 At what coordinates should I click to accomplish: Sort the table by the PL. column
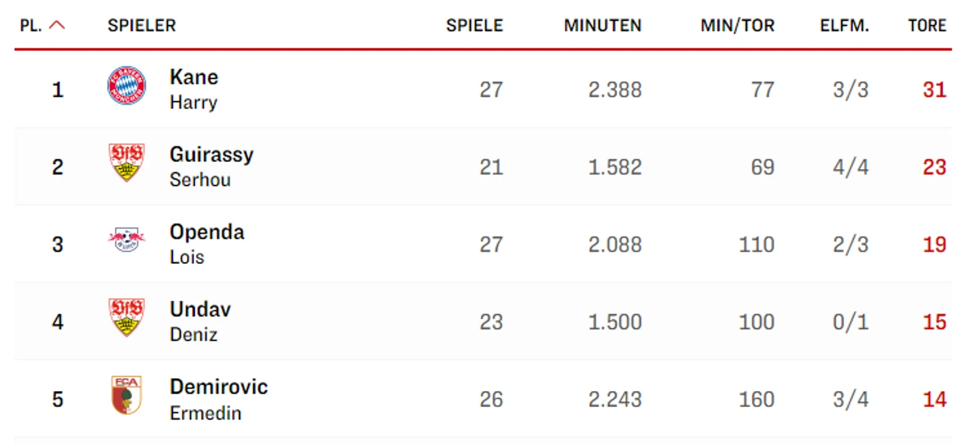pos(31,26)
